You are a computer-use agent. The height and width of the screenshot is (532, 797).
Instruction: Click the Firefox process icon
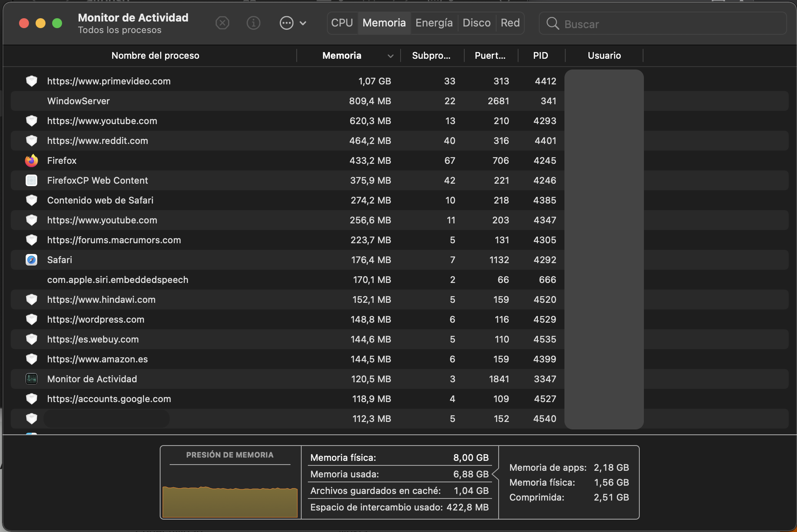tap(31, 161)
